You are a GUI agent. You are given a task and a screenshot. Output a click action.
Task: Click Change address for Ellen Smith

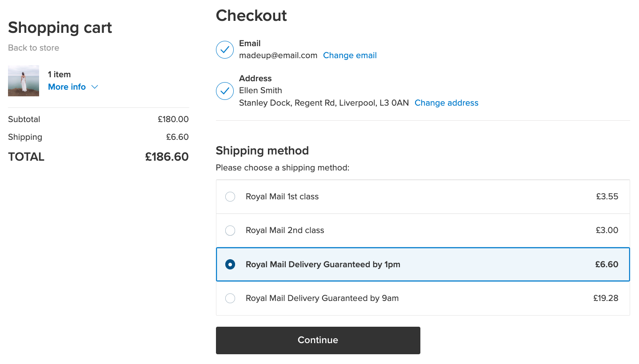coord(446,103)
